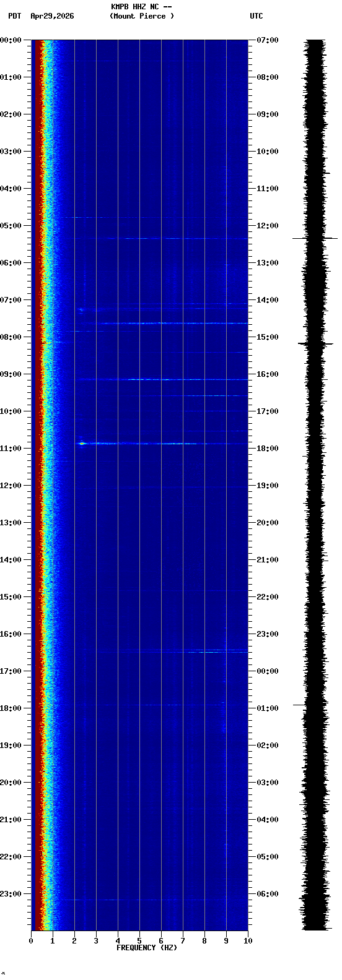Viewport: 342px width, 980px height.
Task: Click the Apr29,2026 date label
Action: pos(52,16)
